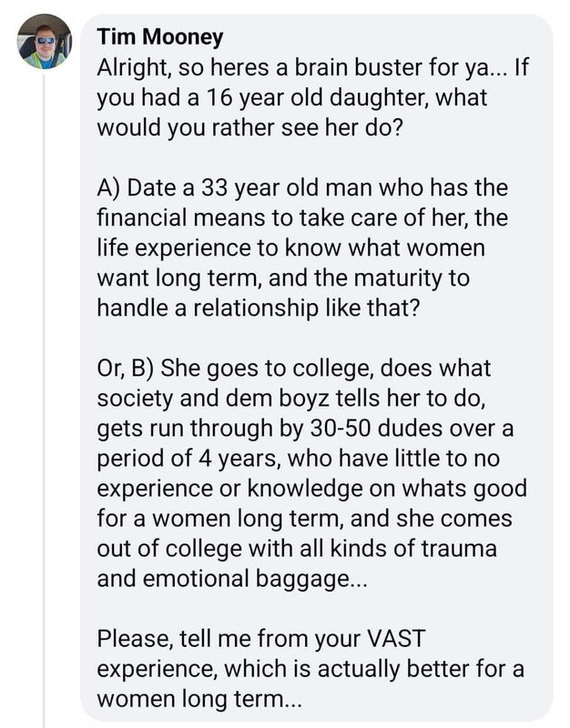The height and width of the screenshot is (728, 570).
Task: Click the phrase 'gets run through by 30-50'
Action: [234, 429]
